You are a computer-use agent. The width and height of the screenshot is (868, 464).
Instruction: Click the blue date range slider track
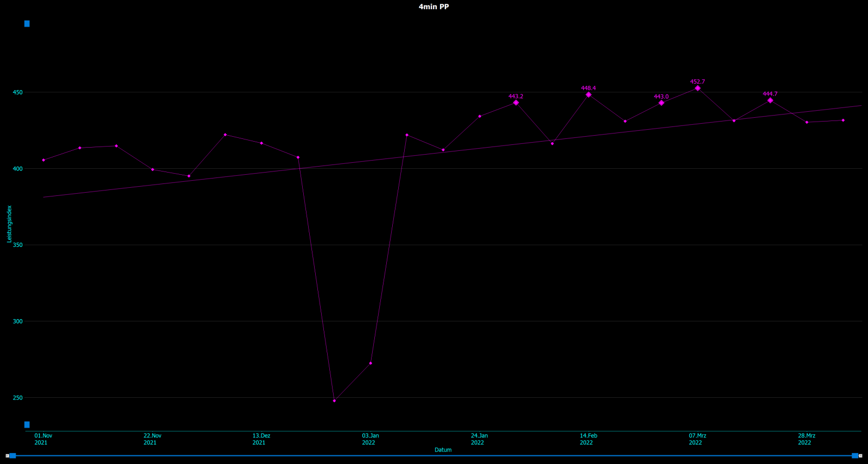pyautogui.click(x=434, y=456)
